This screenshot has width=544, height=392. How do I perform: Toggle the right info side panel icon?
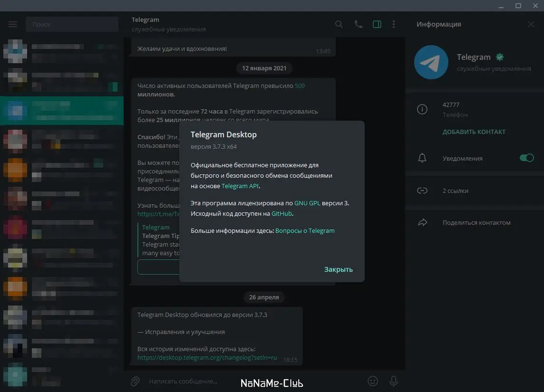pos(377,24)
